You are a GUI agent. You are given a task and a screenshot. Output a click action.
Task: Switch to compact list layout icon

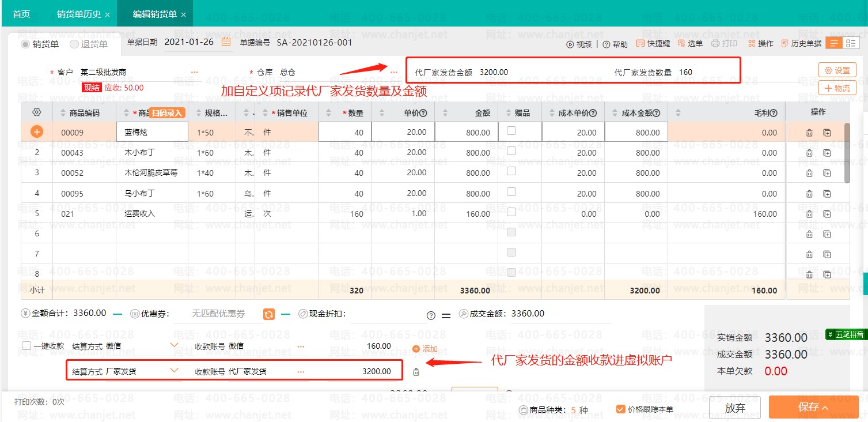coord(833,43)
